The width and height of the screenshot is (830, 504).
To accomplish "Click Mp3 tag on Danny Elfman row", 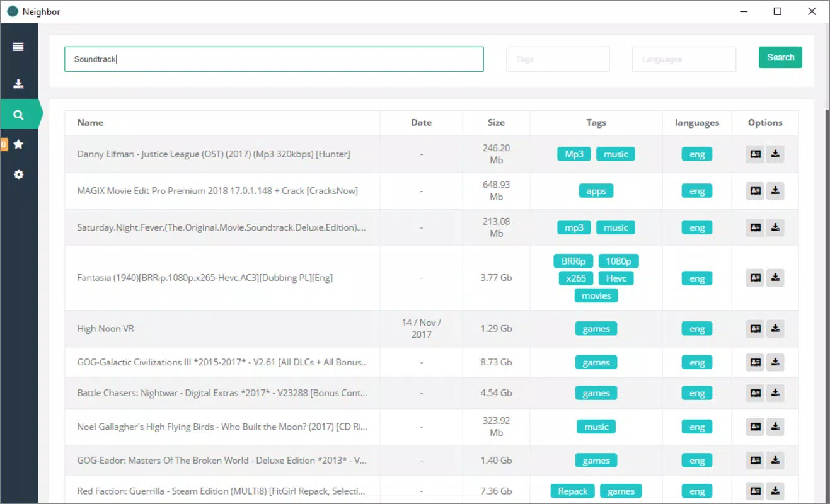I will (x=574, y=154).
